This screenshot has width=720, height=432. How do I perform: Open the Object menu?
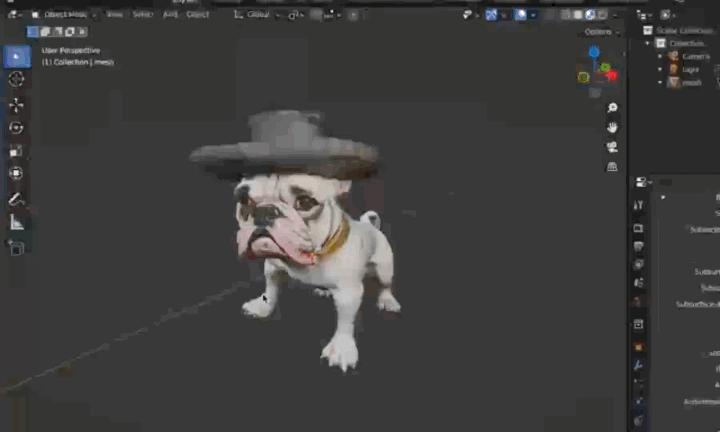(197, 15)
